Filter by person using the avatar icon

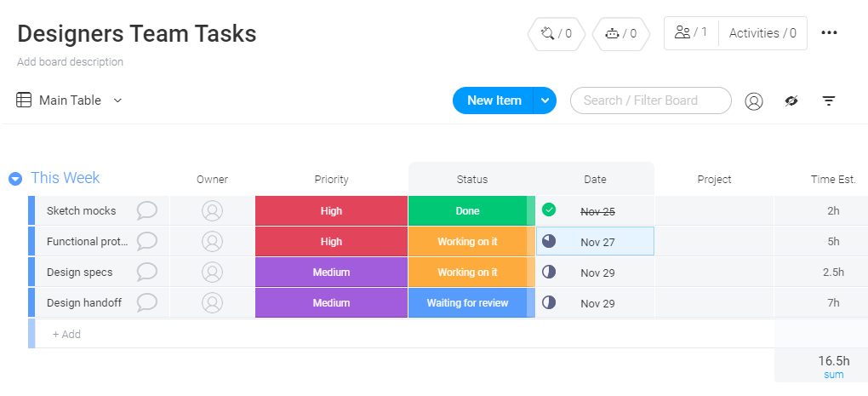(x=753, y=100)
